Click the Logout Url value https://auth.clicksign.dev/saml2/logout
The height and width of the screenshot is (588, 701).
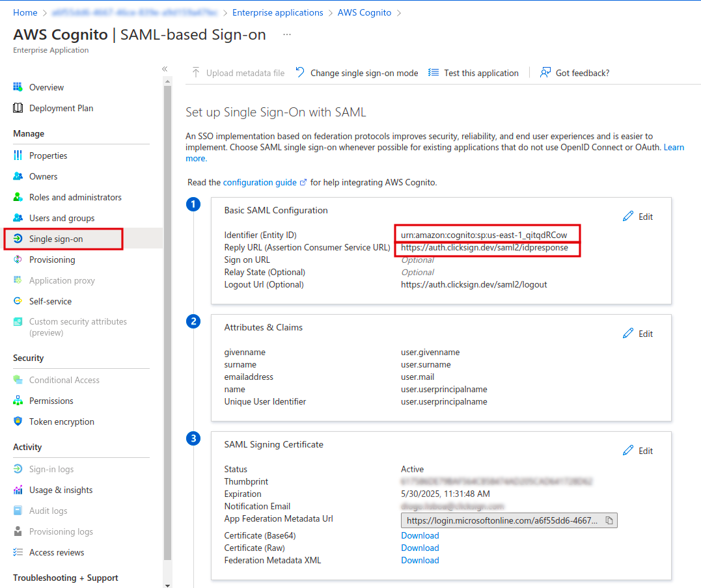[x=474, y=285]
